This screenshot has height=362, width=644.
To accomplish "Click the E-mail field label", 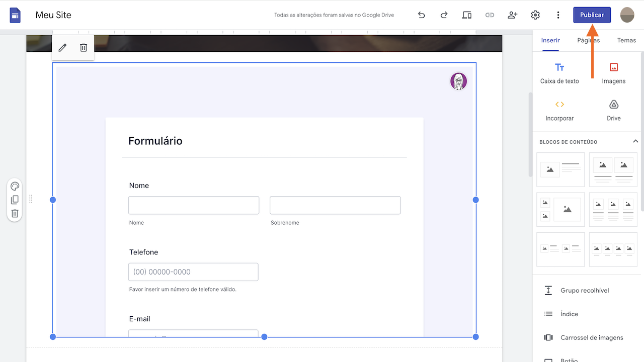I will click(140, 319).
